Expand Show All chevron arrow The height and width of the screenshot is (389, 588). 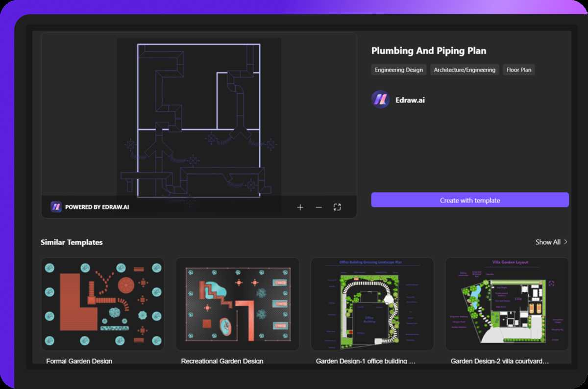566,242
